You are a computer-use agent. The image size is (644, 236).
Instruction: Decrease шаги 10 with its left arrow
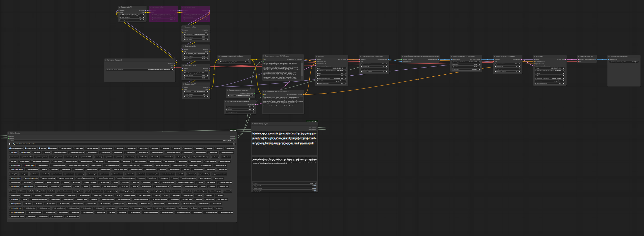(536, 73)
